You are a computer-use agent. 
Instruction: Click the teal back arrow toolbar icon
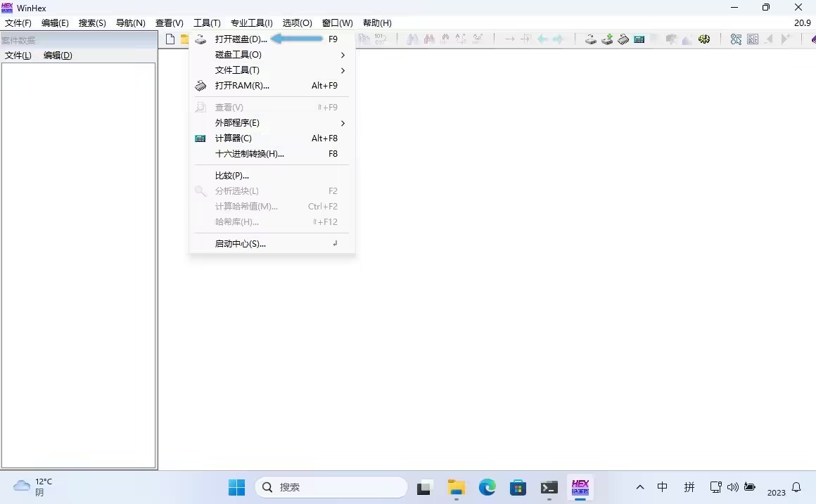pos(542,39)
